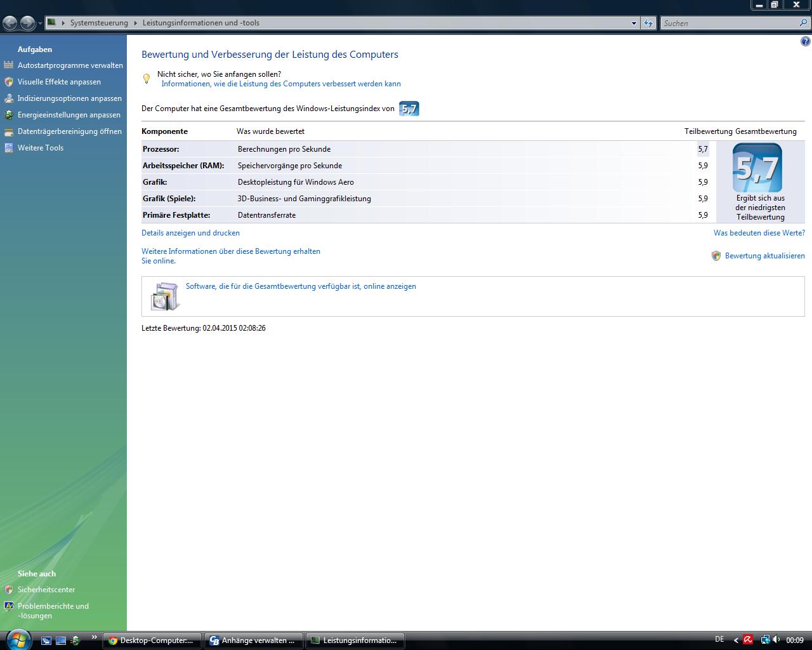This screenshot has width=812, height=650.
Task: Click the show desktop quick launch icon
Action: click(x=61, y=640)
